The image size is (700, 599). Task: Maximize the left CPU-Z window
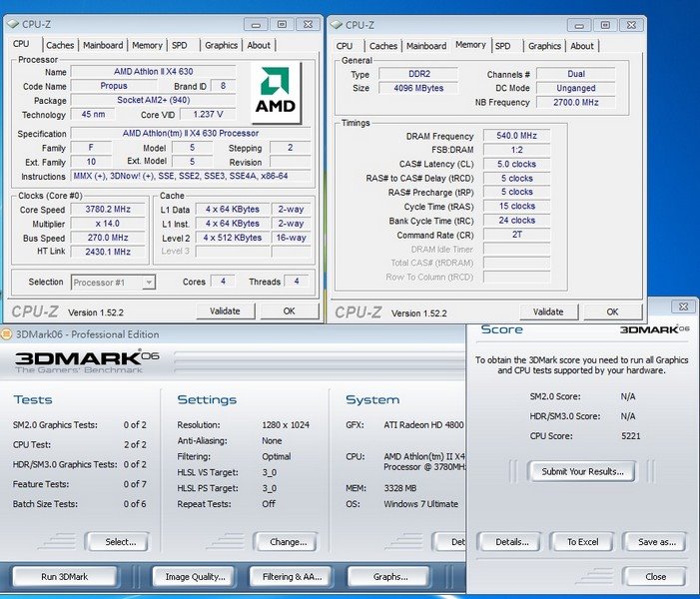pyautogui.click(x=282, y=24)
